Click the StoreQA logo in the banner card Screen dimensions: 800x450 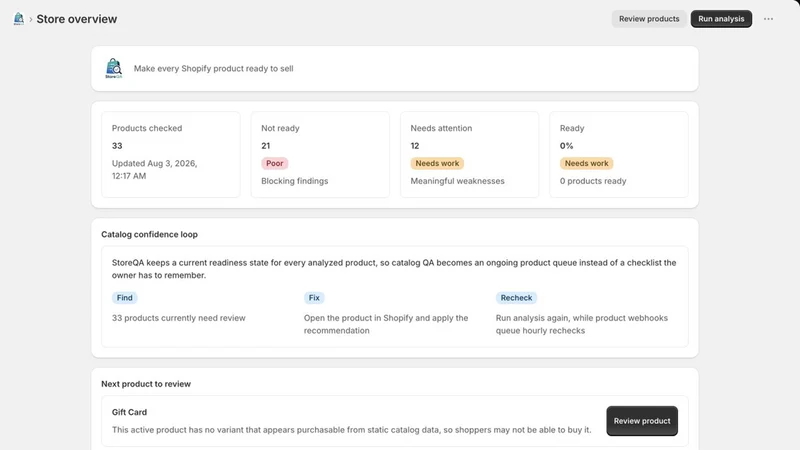[114, 68]
